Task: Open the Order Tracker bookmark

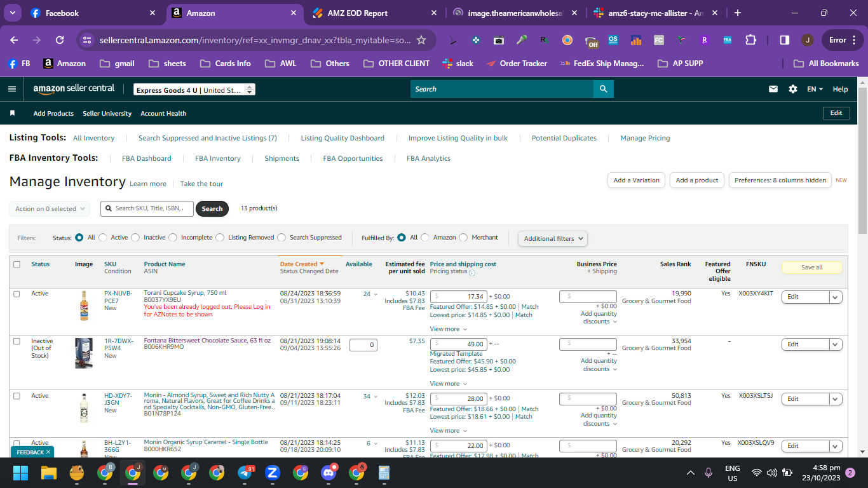Action: [x=516, y=64]
